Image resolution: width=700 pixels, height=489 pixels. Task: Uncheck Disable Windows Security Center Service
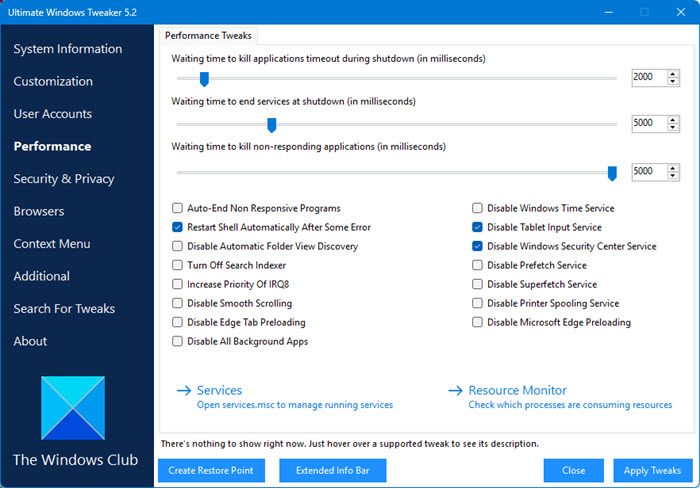pos(477,246)
